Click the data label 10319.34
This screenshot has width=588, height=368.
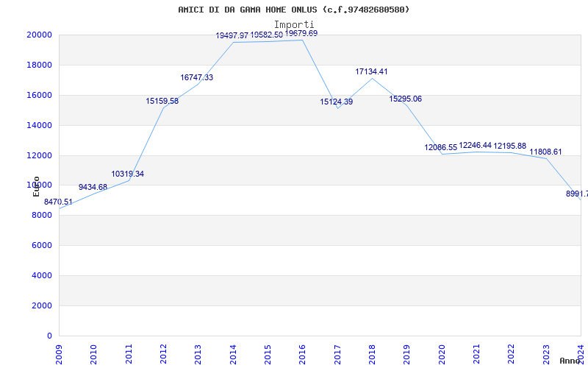point(127,174)
